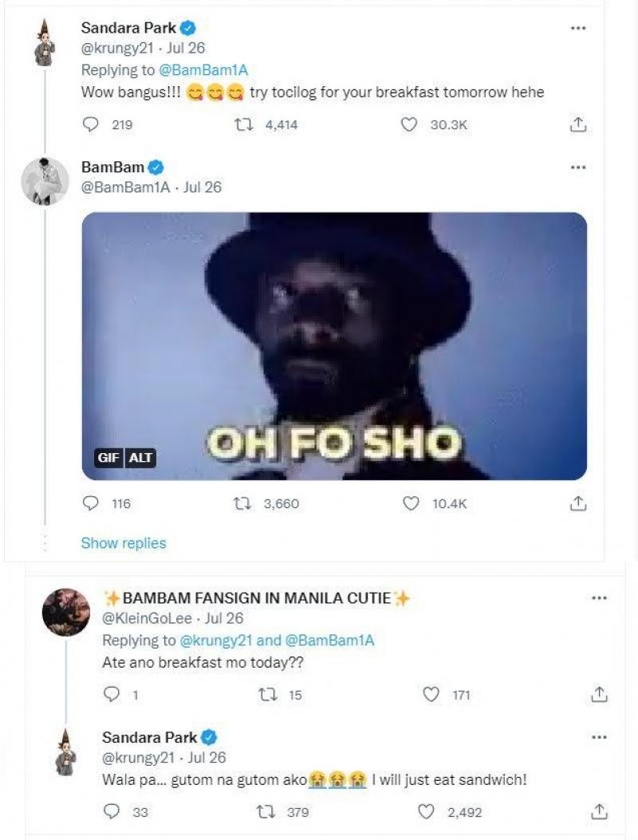Screen dimensions: 638x840
Task: Reply to Sandara Park's bangus tweet
Action: tap(93, 124)
